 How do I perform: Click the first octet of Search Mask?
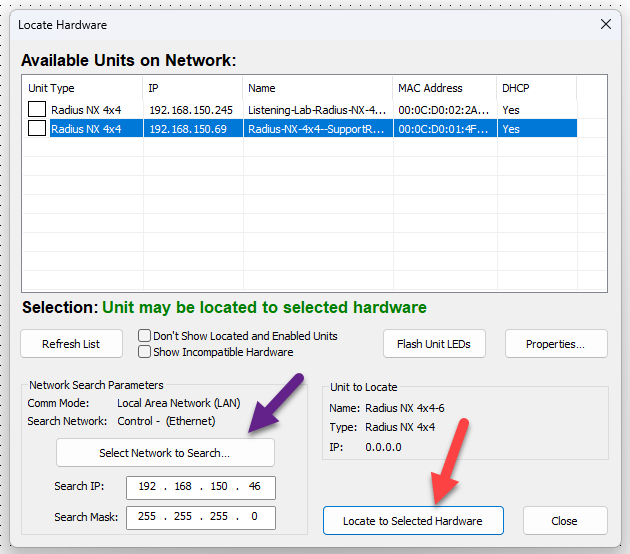tap(148, 518)
